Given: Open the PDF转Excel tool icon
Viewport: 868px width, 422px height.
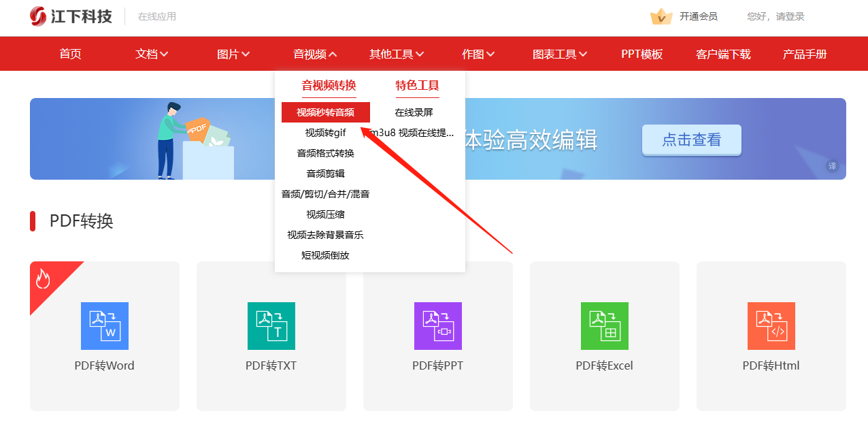Looking at the screenshot, I should (x=605, y=326).
